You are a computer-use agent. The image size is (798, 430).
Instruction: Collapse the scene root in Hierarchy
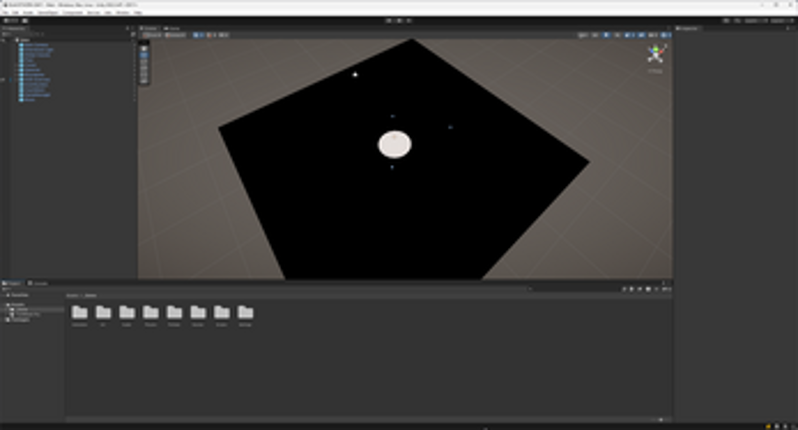coord(13,40)
